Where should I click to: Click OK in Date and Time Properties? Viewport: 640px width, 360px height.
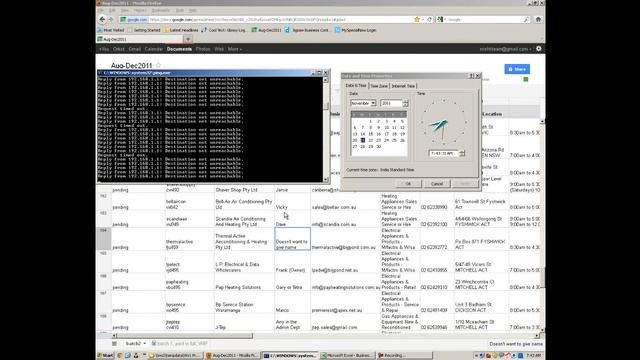click(x=408, y=184)
